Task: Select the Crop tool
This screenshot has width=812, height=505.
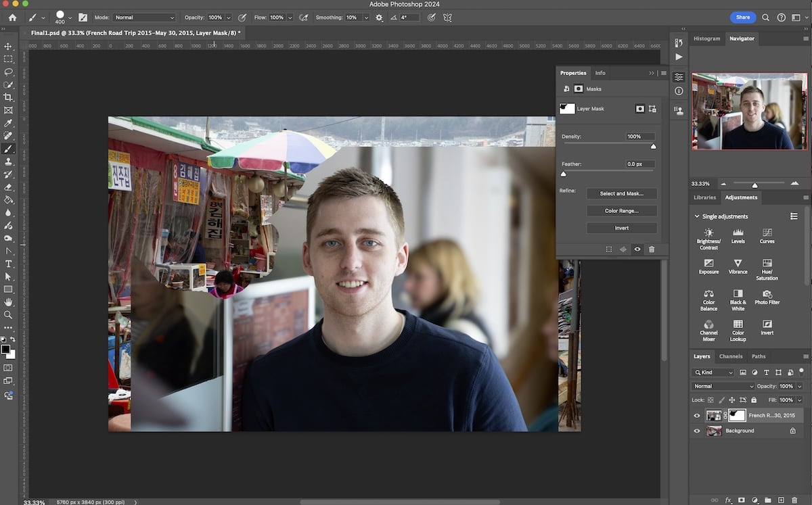Action: click(x=9, y=97)
